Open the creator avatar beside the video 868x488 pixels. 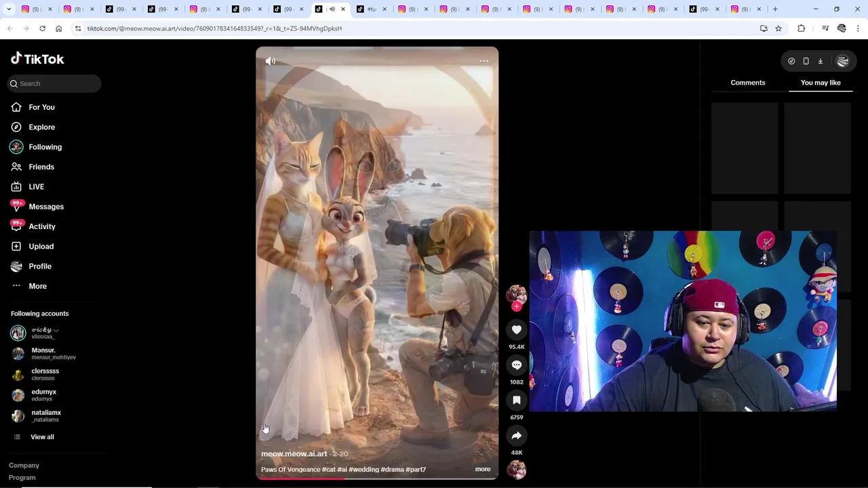pyautogui.click(x=517, y=295)
